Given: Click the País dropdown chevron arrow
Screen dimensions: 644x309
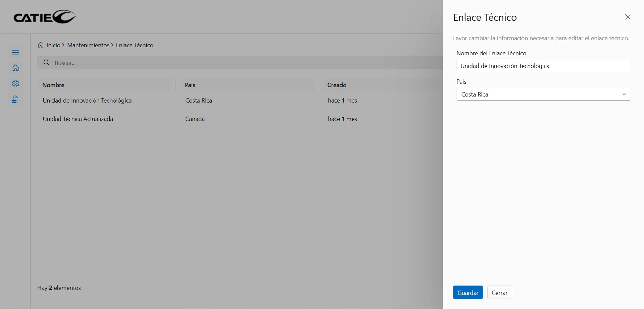Looking at the screenshot, I should (x=624, y=95).
